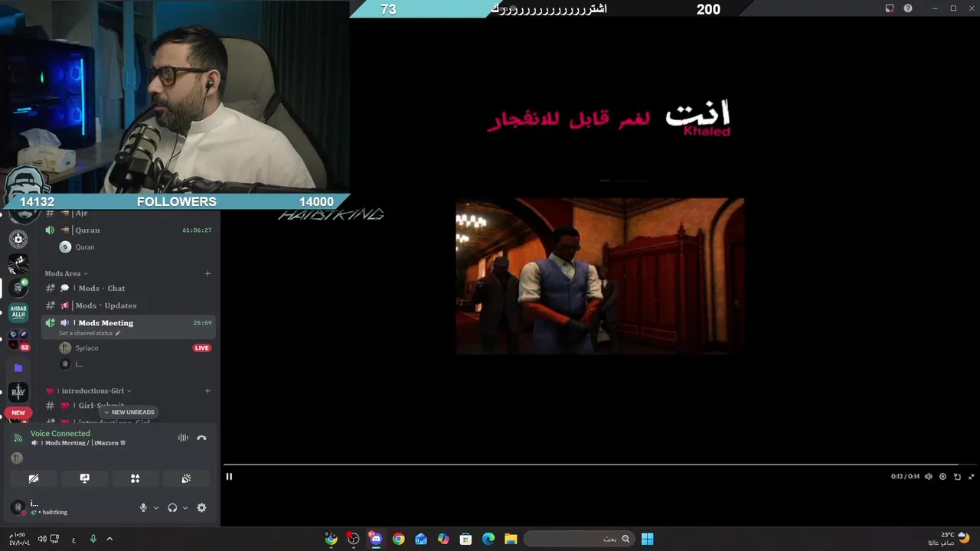Viewport: 980px width, 551px height.
Task: Open stream settings gear in player controls
Action: point(943,476)
